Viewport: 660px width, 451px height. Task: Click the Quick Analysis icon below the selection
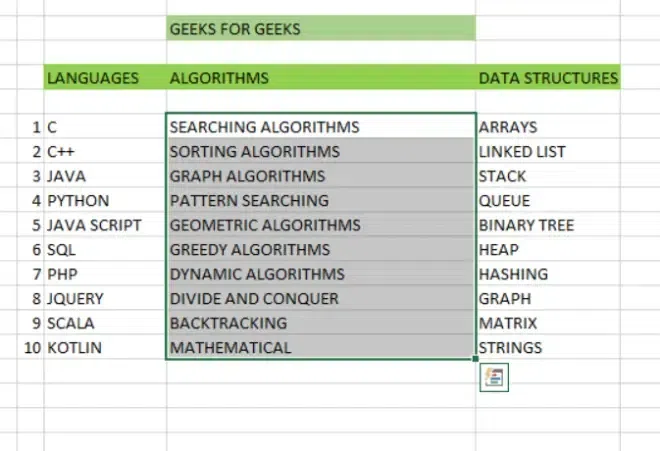495,378
